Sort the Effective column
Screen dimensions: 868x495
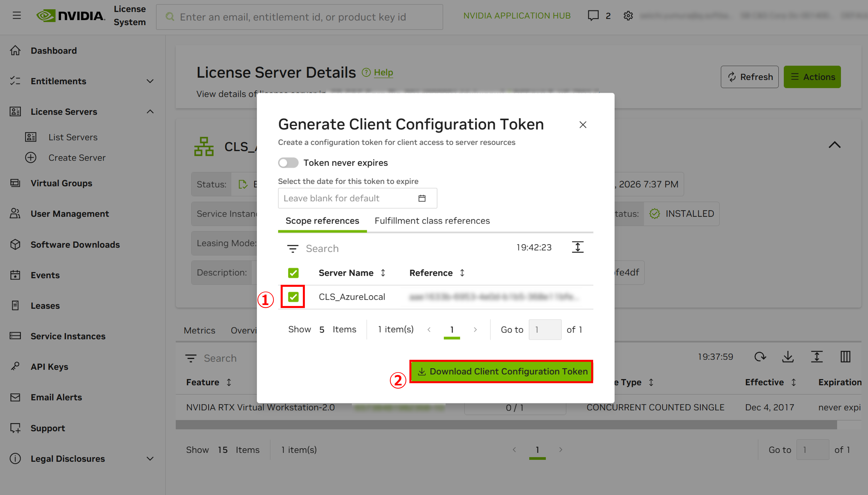(x=793, y=382)
